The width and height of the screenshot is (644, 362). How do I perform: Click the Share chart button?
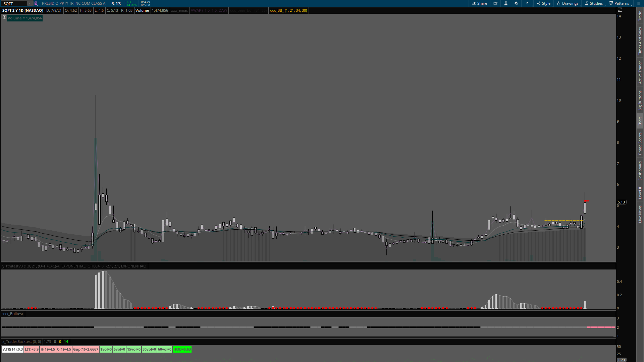coord(479,3)
